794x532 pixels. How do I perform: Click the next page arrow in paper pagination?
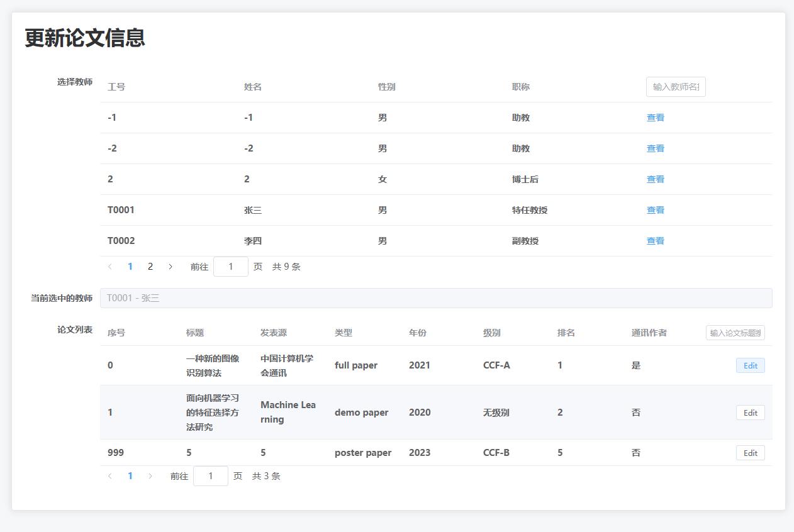point(150,475)
